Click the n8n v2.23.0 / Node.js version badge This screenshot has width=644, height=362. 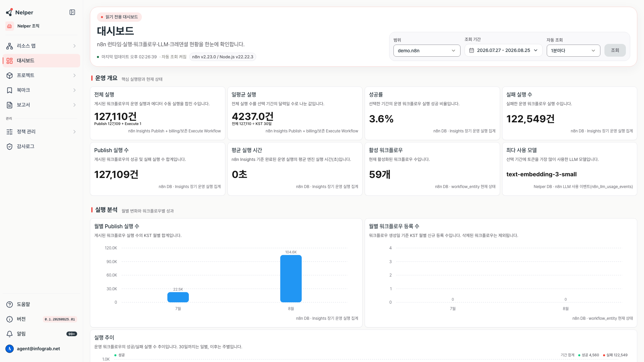pyautogui.click(x=222, y=57)
